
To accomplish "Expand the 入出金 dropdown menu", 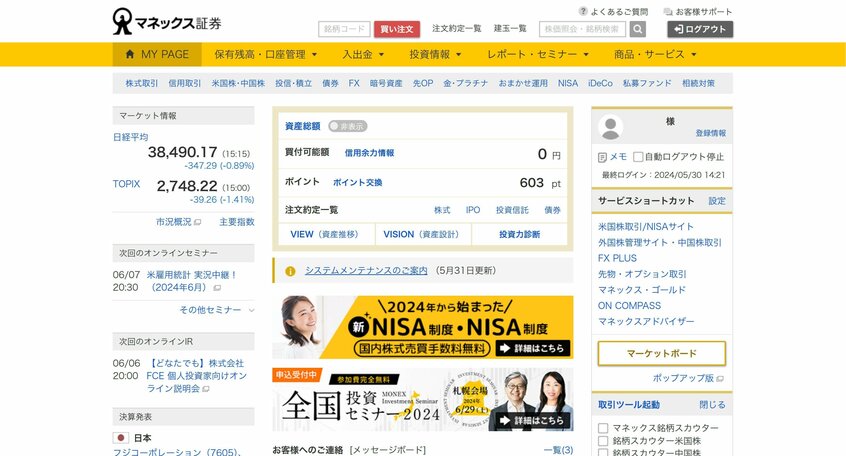I will click(363, 55).
